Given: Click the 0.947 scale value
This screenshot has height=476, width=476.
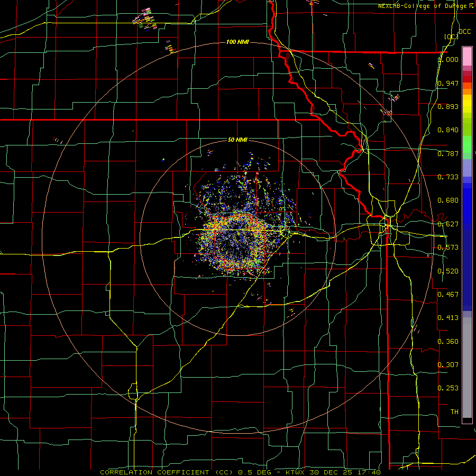Looking at the screenshot, I should click(448, 83).
